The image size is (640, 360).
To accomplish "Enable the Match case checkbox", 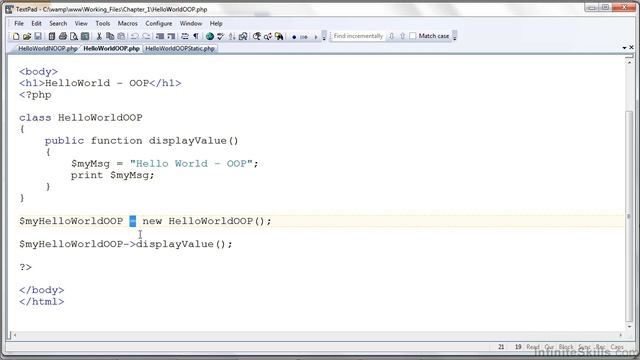I will tap(413, 36).
